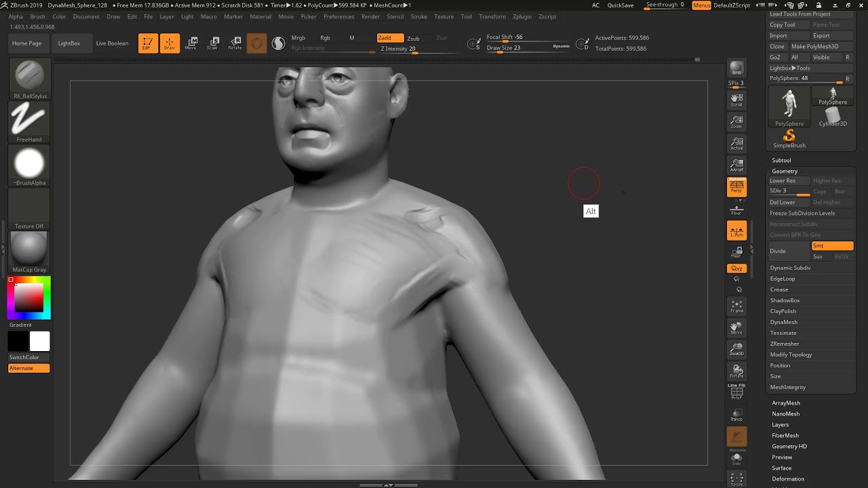
Task: Expand the DynaMesh subsection
Action: coord(784,322)
